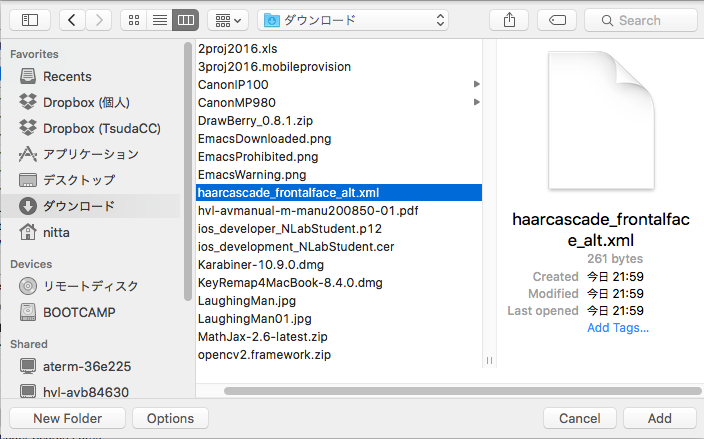Click the Edit Tags icon
This screenshot has height=439, width=704.
coord(557,20)
